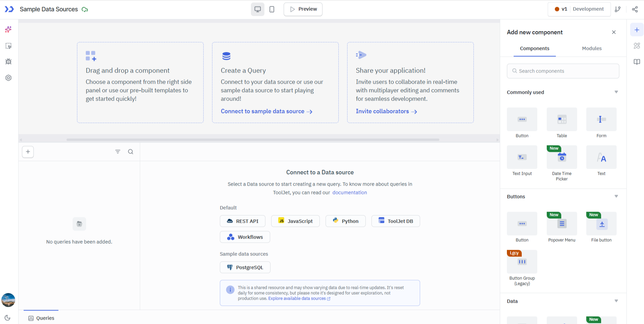Open the share app icon
Screen dimensions: 644x324
635,9
